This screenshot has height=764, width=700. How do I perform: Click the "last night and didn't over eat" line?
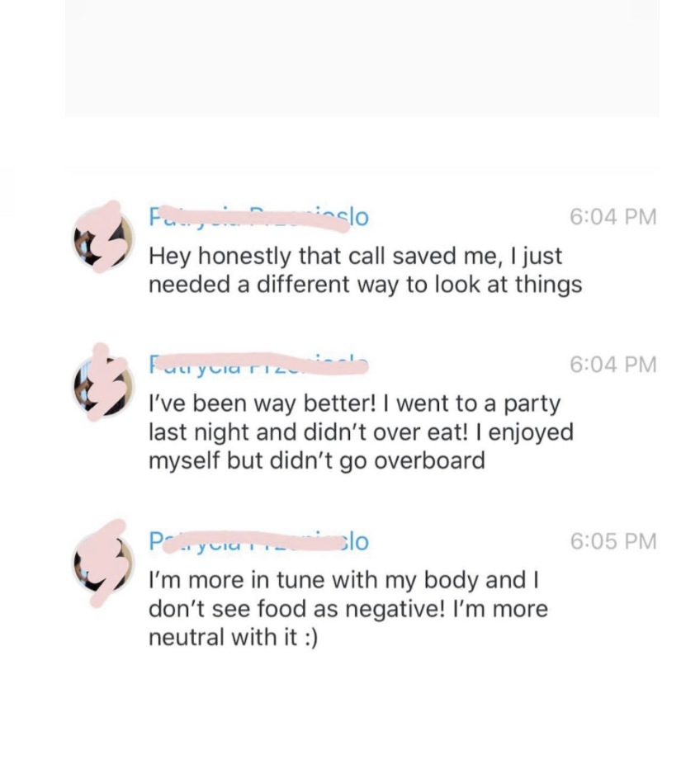tap(360, 432)
